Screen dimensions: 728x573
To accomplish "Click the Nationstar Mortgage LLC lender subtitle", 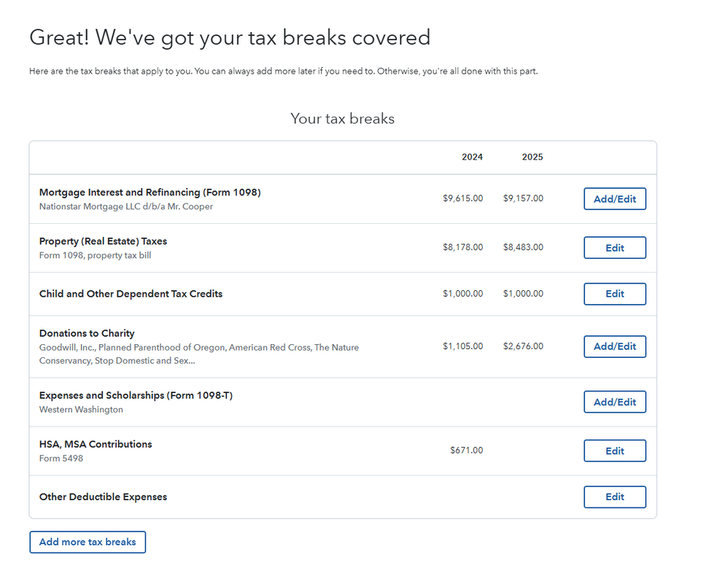I will point(125,206).
